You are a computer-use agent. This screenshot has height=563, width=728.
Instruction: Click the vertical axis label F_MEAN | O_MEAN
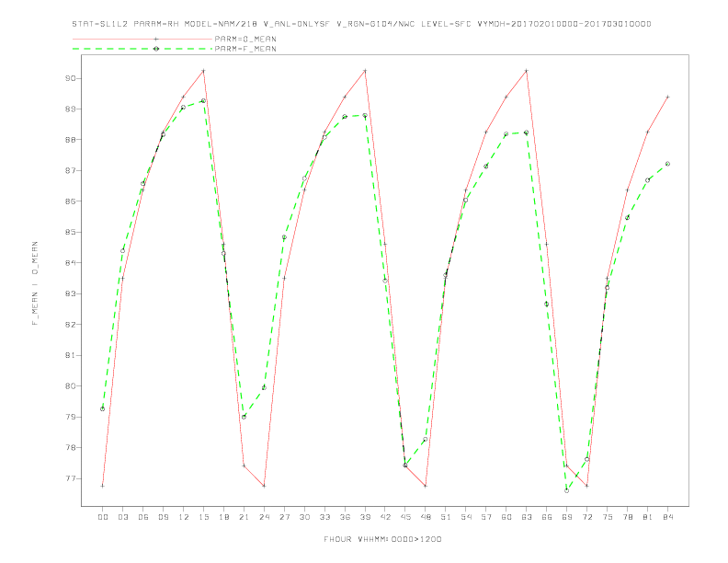point(35,283)
